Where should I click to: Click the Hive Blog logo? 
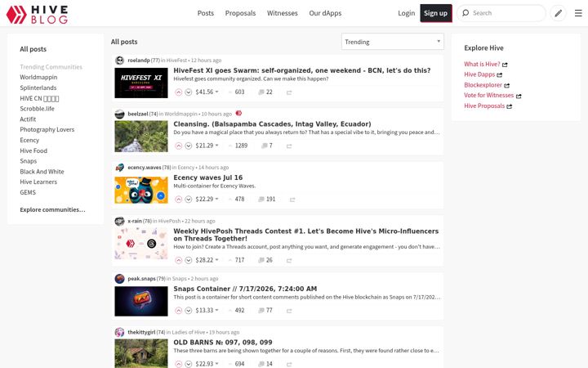tap(37, 14)
